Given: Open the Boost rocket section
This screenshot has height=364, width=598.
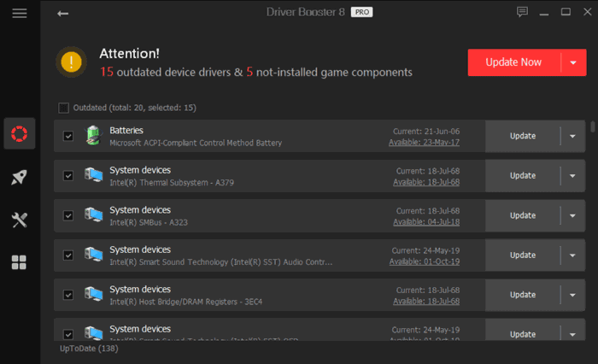Looking at the screenshot, I should [19, 177].
